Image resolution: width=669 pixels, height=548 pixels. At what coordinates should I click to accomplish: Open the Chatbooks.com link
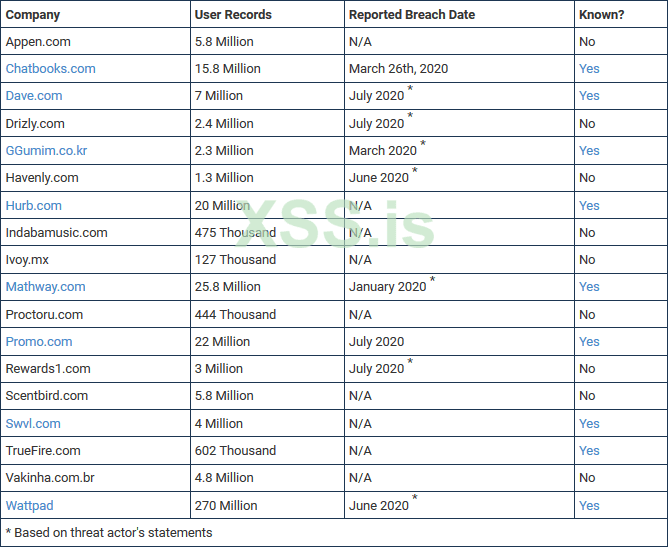point(51,69)
